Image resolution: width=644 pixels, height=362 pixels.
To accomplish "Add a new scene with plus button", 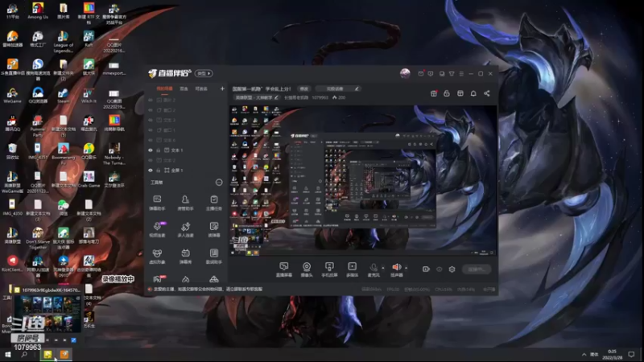I will point(222,88).
